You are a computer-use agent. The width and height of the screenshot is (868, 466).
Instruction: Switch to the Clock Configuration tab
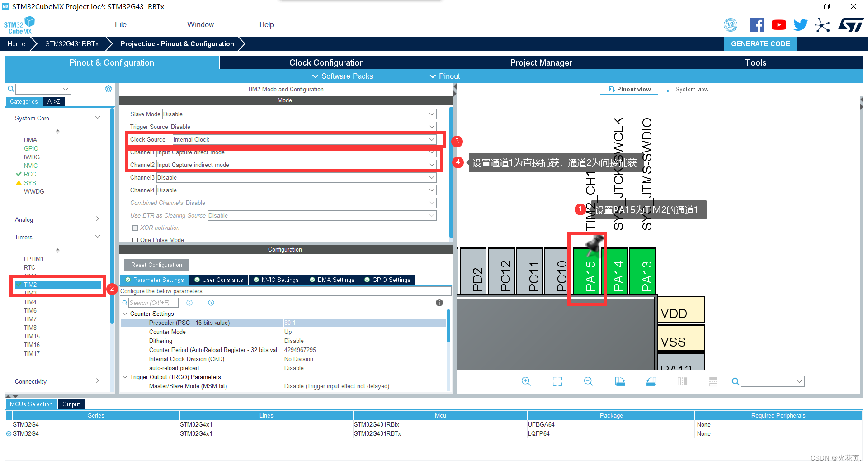pos(326,62)
